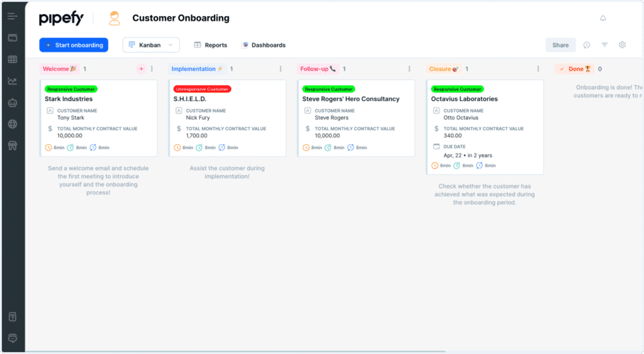Open the S.H.I.E.L.D. card
This screenshot has width=644, height=354.
pos(227,118)
